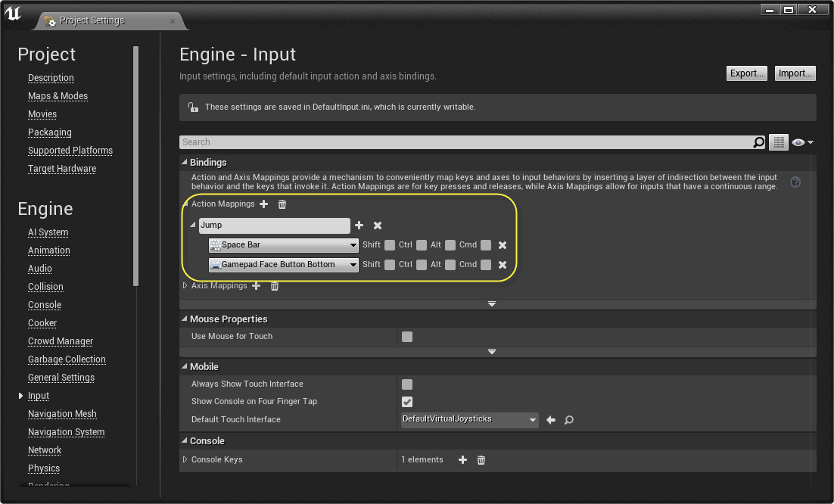Screen dimensions: 834x504
Task: Open DefaultVirtualJoysticks dropdown
Action: pyautogui.click(x=469, y=419)
